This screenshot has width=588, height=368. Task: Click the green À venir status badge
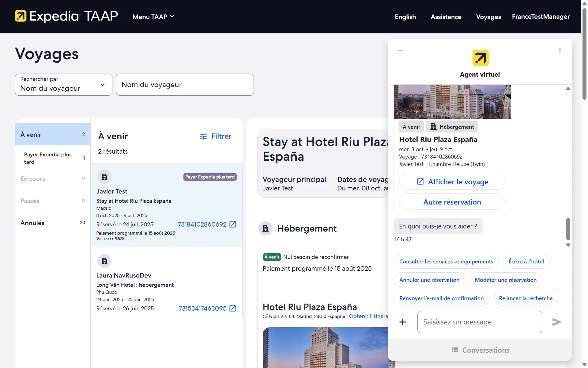coord(272,257)
